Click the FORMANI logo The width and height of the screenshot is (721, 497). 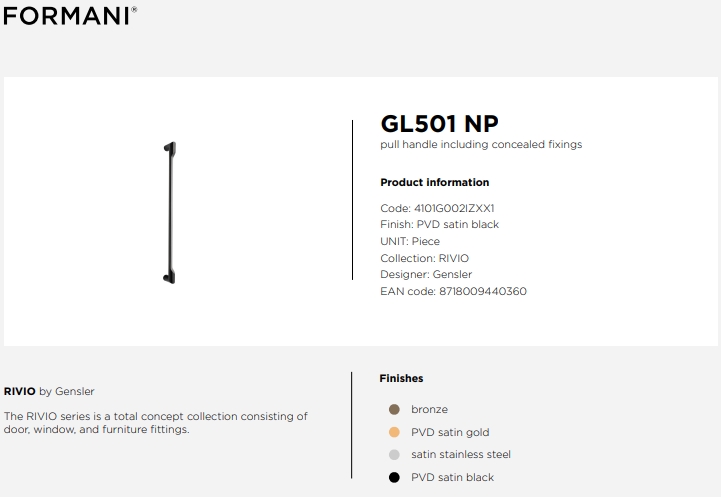click(70, 16)
